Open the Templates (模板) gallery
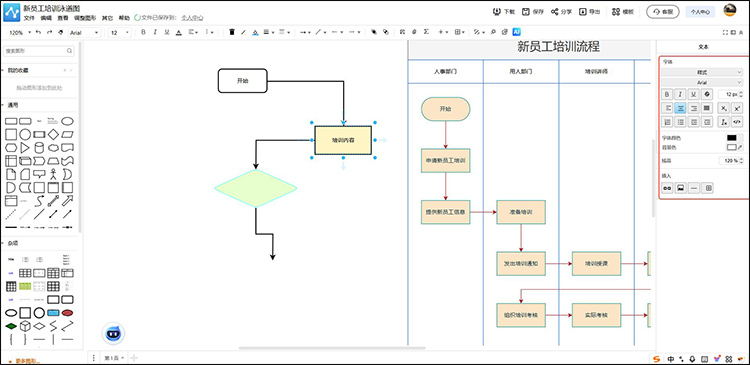This screenshot has width=750, height=365. click(x=623, y=11)
